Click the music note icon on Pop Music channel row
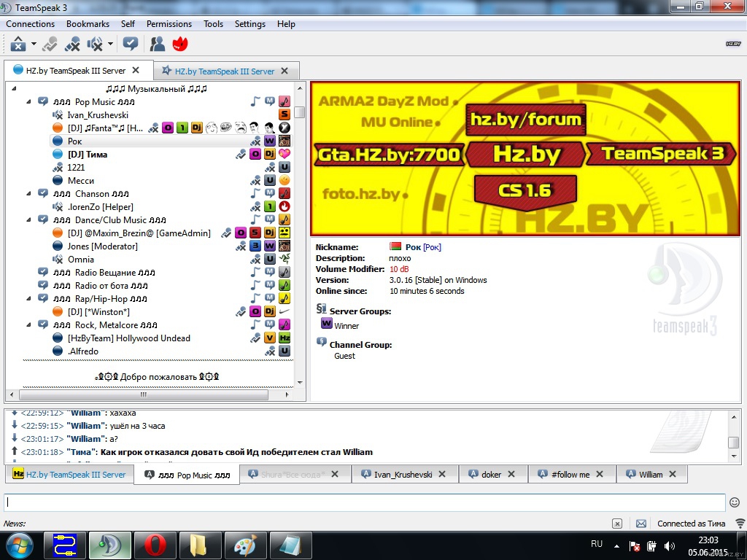 click(255, 101)
